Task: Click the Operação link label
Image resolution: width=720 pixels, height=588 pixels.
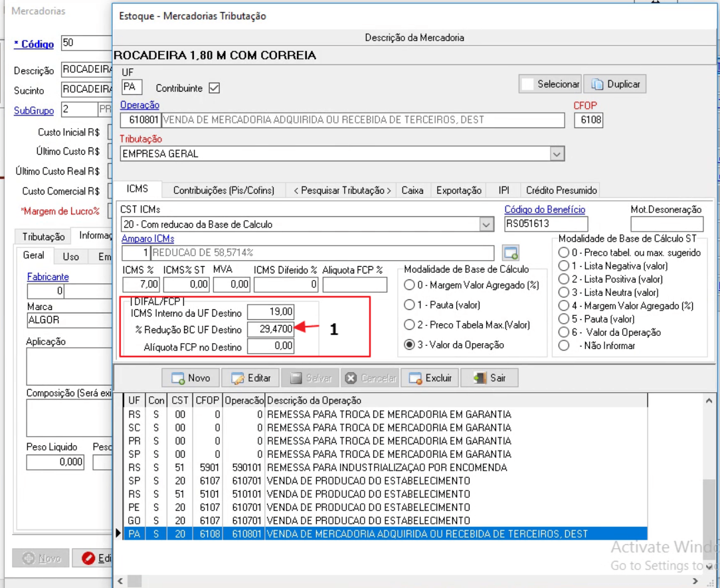Action: click(x=139, y=105)
